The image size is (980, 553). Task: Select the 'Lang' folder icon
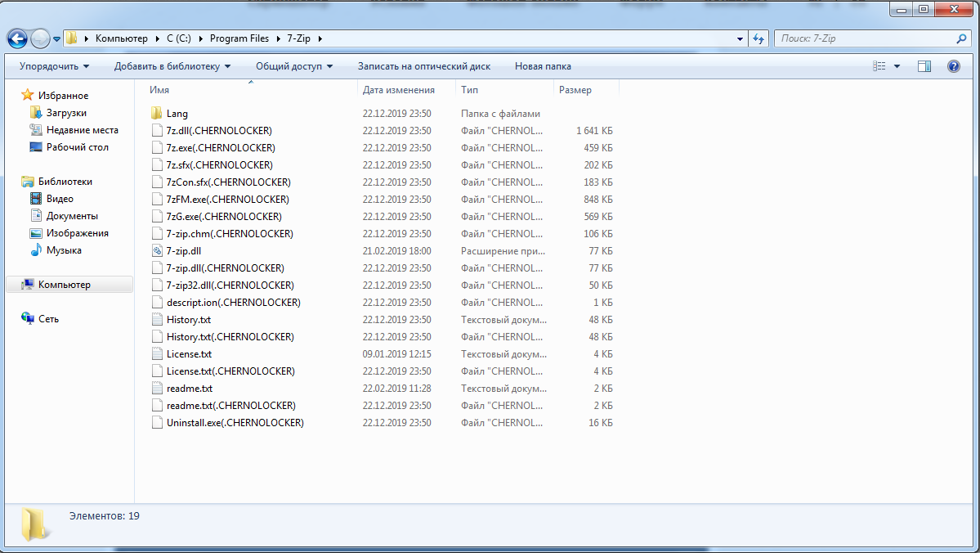coord(156,113)
